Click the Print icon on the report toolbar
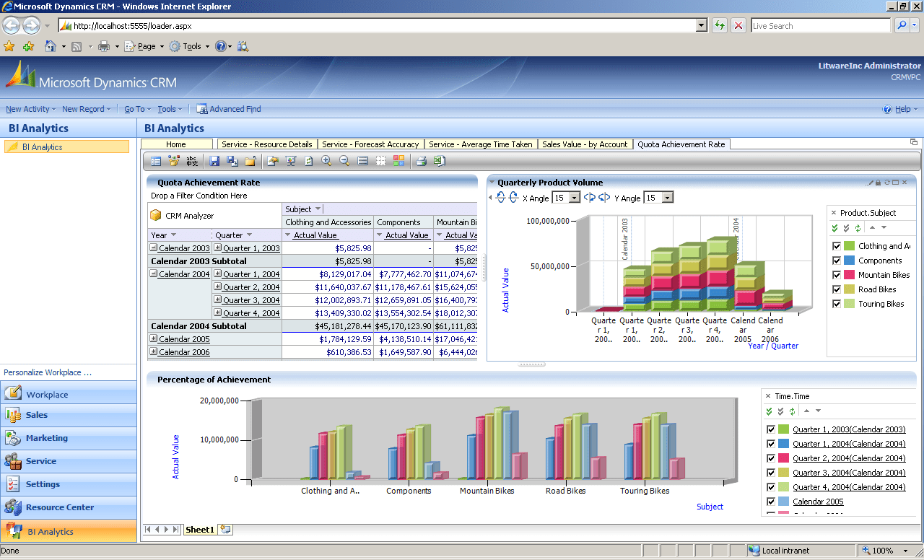This screenshot has height=560, width=924. [x=421, y=160]
